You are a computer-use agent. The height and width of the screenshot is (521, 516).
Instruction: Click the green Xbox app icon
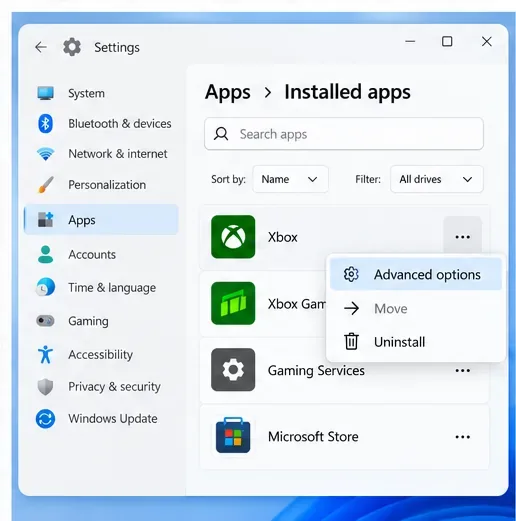point(233,237)
